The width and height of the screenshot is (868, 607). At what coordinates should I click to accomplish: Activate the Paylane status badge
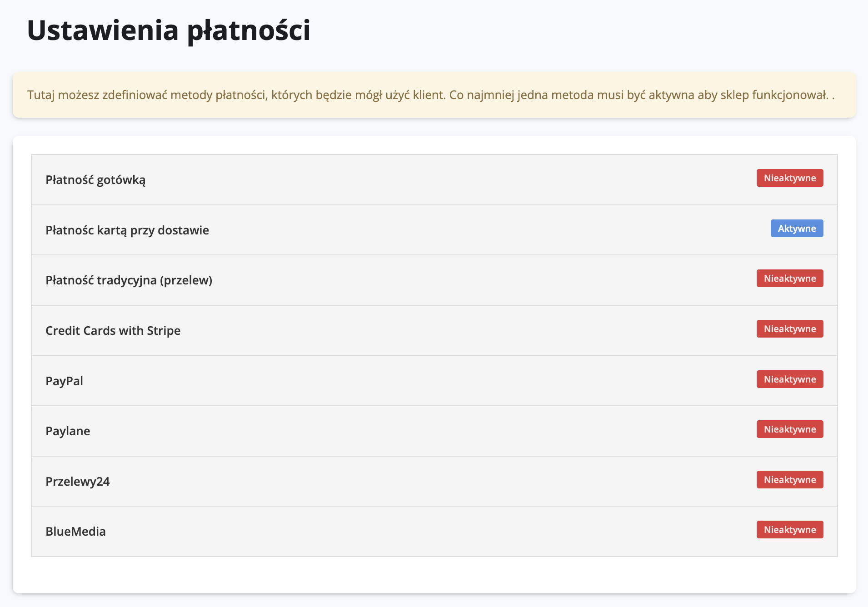point(789,429)
